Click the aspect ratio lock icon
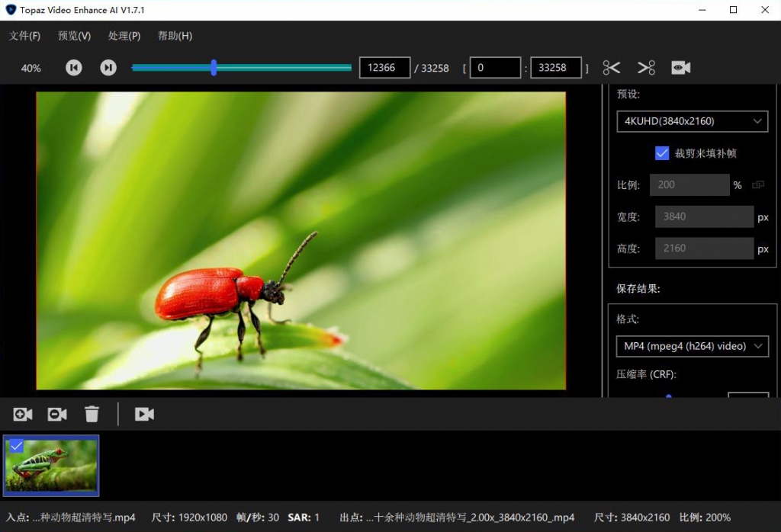Screen dimensions: 781x532 coord(758,184)
